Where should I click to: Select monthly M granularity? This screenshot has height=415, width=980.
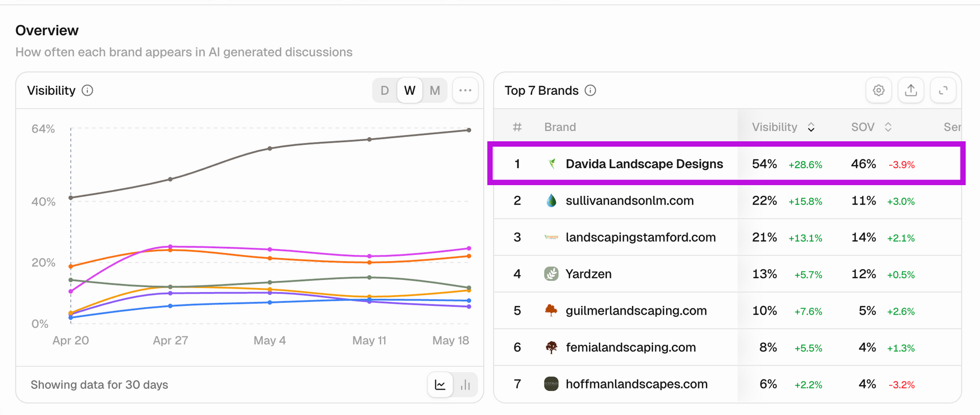[x=435, y=90]
